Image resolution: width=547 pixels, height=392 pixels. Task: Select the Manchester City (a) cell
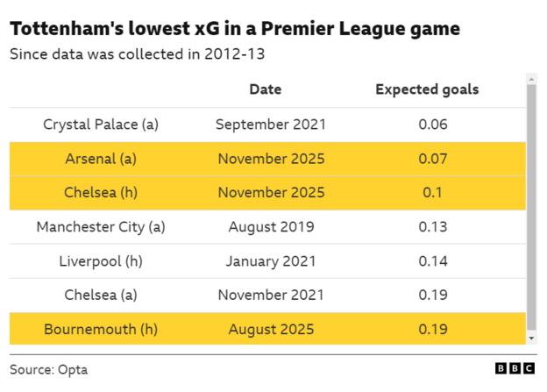click(101, 227)
